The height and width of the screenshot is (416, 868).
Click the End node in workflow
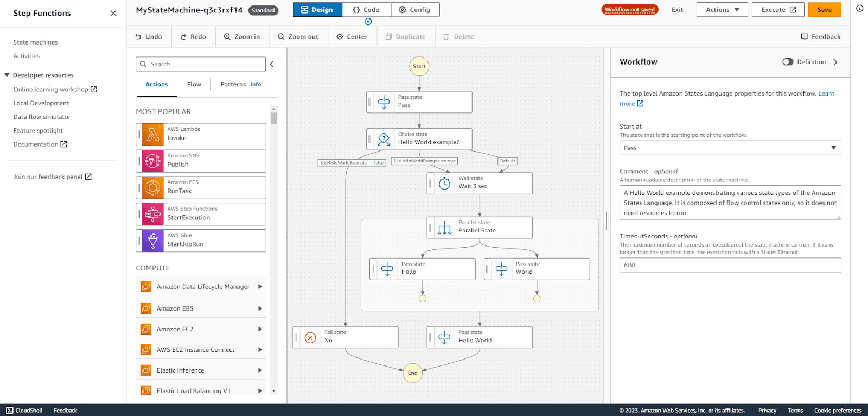tap(413, 373)
